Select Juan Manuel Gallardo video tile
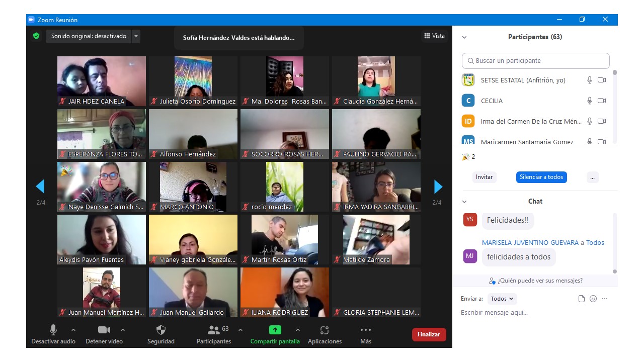644x362 pixels. (x=193, y=292)
